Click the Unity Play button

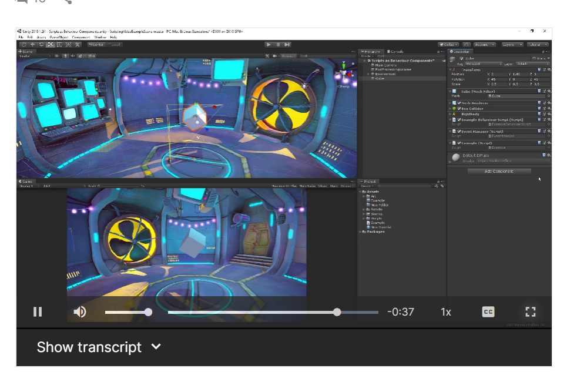click(269, 45)
